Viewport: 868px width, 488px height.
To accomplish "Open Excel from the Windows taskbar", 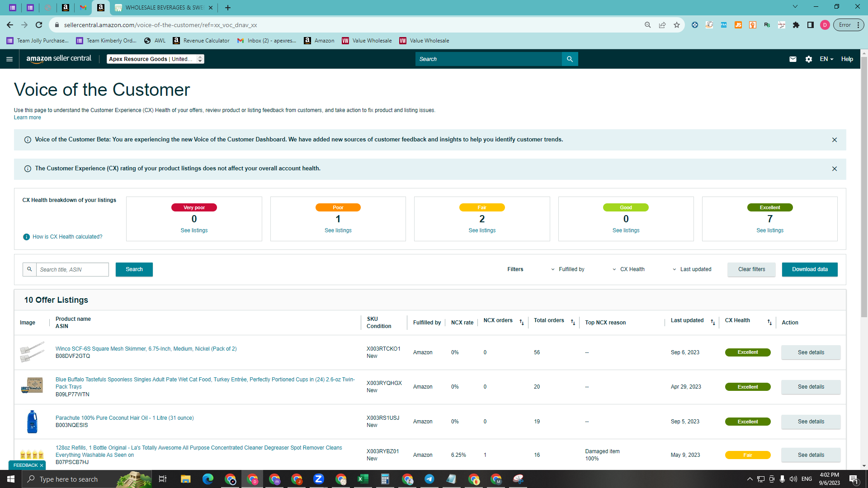I will coord(363,479).
